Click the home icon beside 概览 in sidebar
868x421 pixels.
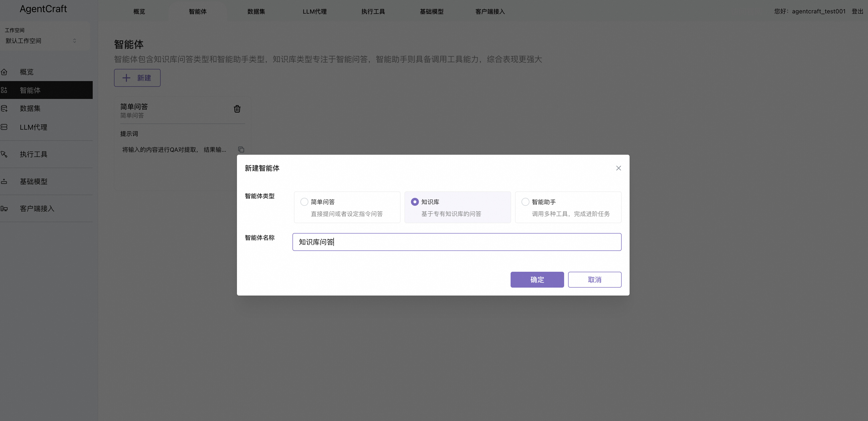4,72
